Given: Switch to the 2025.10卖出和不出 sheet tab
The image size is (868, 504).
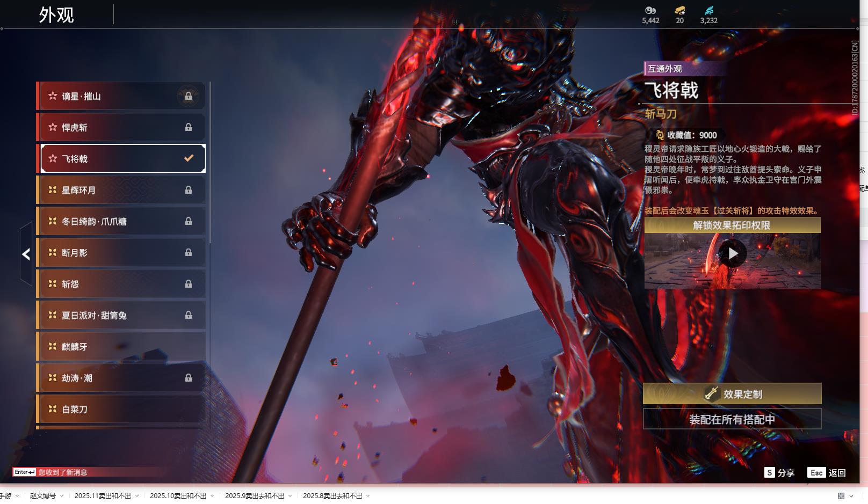Looking at the screenshot, I should pyautogui.click(x=178, y=496).
